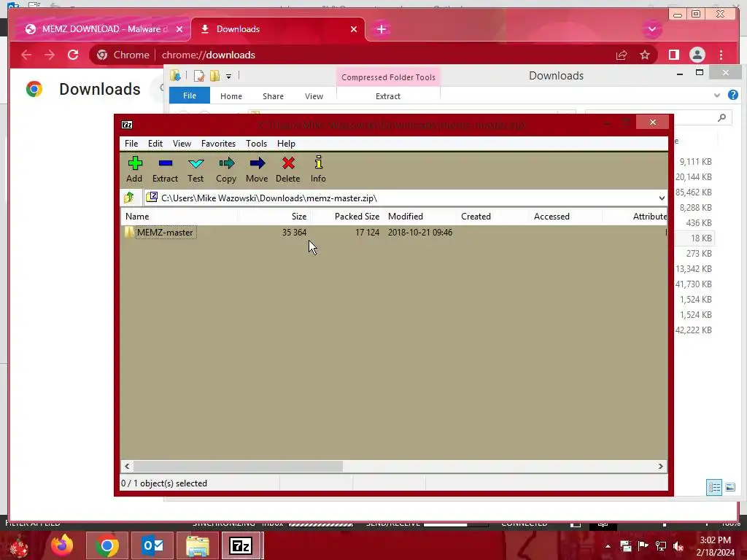Open Info in 7-Zip toolbar

pos(318,169)
